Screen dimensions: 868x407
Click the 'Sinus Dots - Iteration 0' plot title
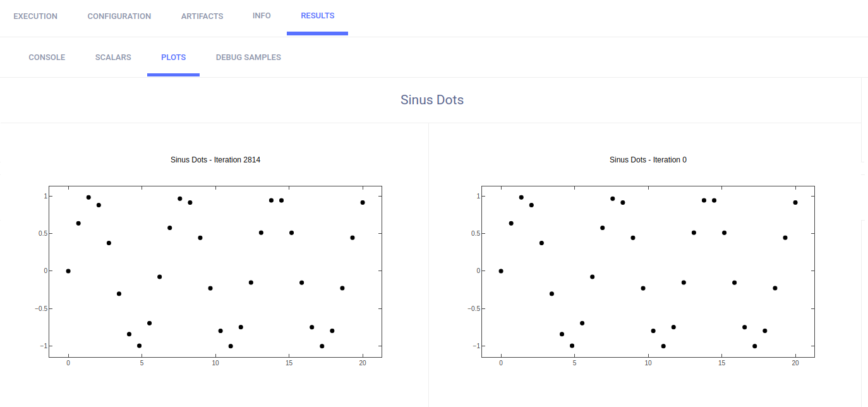[x=648, y=160]
